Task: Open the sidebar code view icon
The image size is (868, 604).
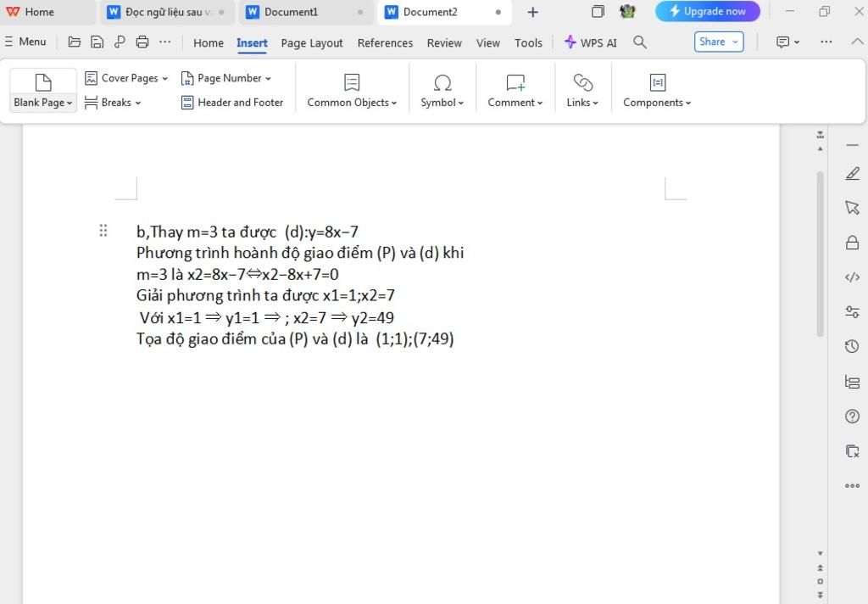Action: click(853, 277)
